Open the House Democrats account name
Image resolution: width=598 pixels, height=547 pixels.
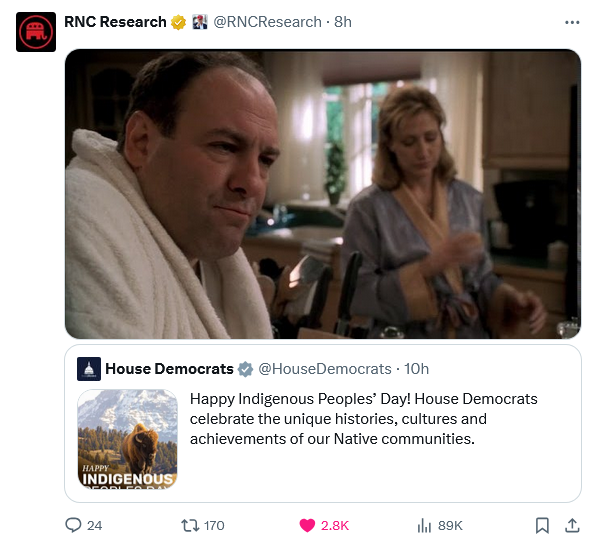169,369
